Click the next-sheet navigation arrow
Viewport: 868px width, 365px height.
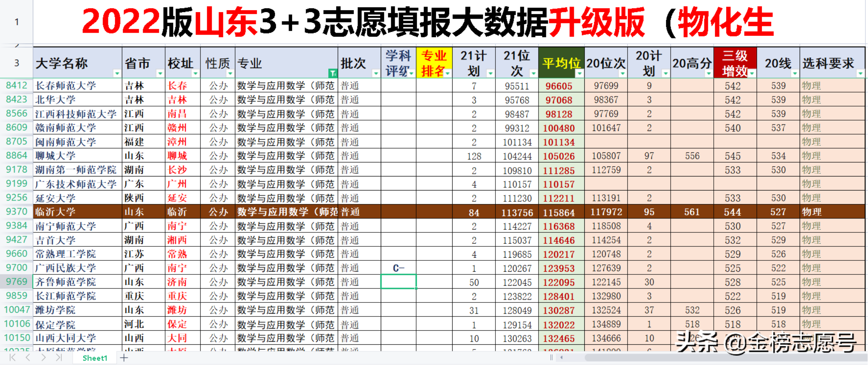tap(44, 357)
